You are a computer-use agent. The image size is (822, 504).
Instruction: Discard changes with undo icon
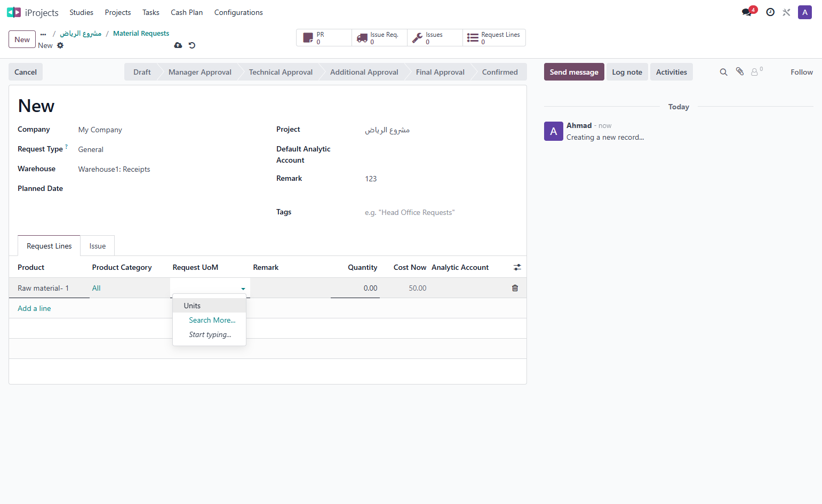click(192, 45)
